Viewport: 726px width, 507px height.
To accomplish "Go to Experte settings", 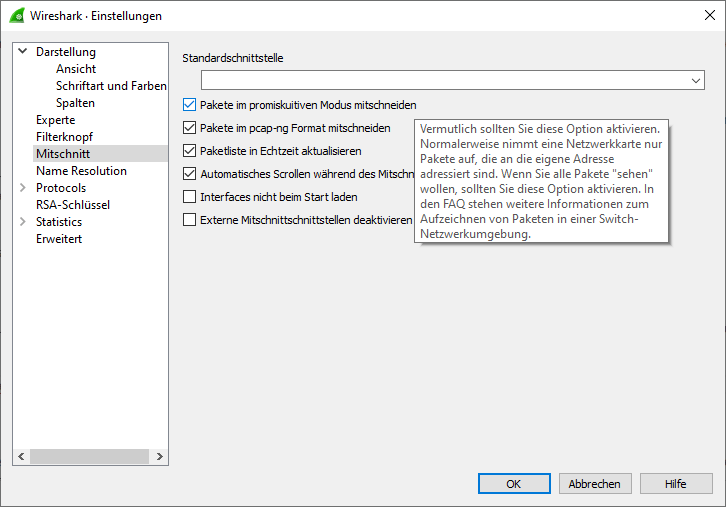I will tap(56, 120).
